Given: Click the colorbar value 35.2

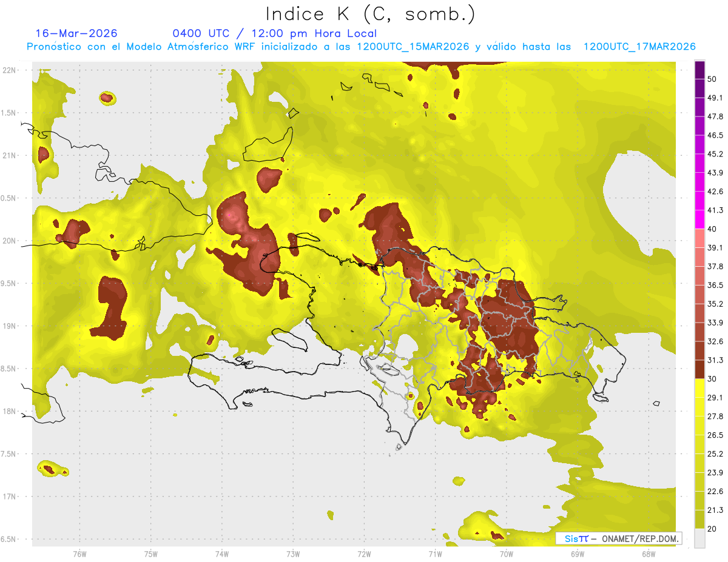Looking at the screenshot, I should point(715,304).
